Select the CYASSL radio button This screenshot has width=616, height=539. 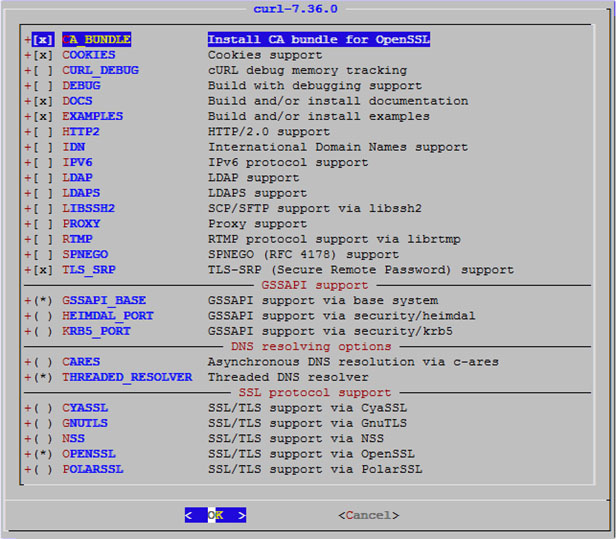click(x=43, y=408)
